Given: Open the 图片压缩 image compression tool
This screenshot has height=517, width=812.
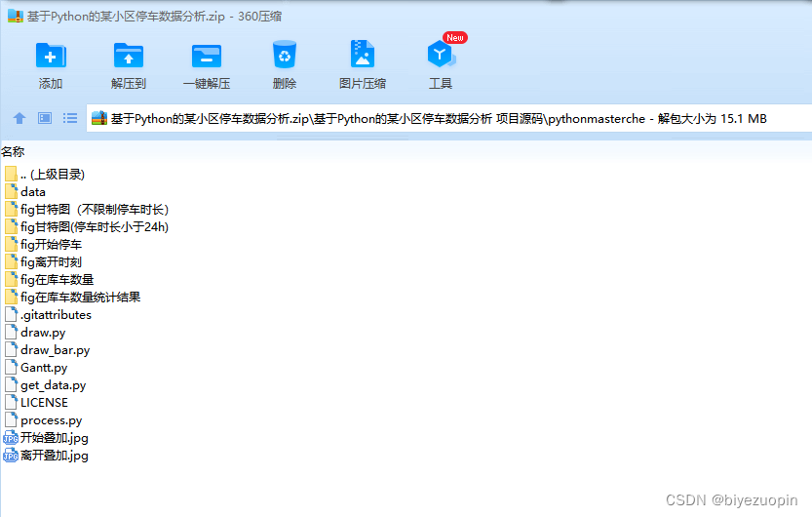Looking at the screenshot, I should (363, 54).
